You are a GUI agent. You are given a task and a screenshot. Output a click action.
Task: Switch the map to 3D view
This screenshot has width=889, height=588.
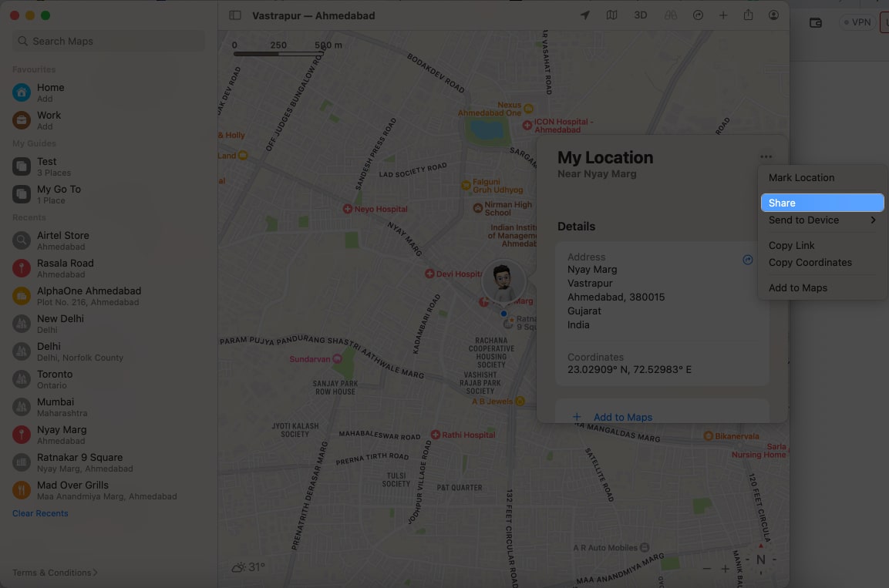(640, 15)
